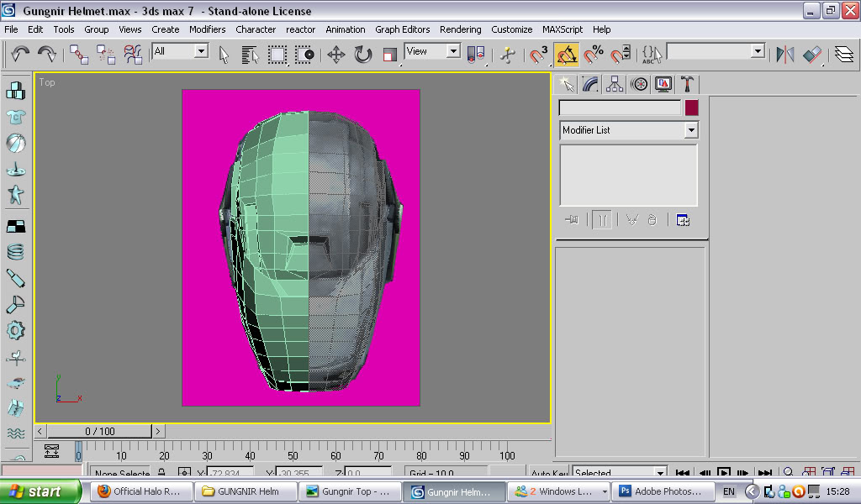Toggle the 3D Snaps button
This screenshot has width=861, height=504.
click(538, 55)
